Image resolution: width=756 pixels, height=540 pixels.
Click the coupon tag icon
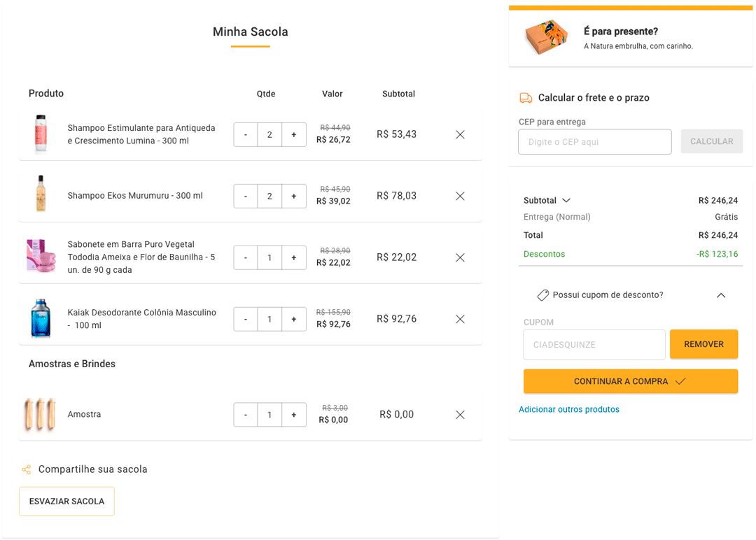coord(543,294)
